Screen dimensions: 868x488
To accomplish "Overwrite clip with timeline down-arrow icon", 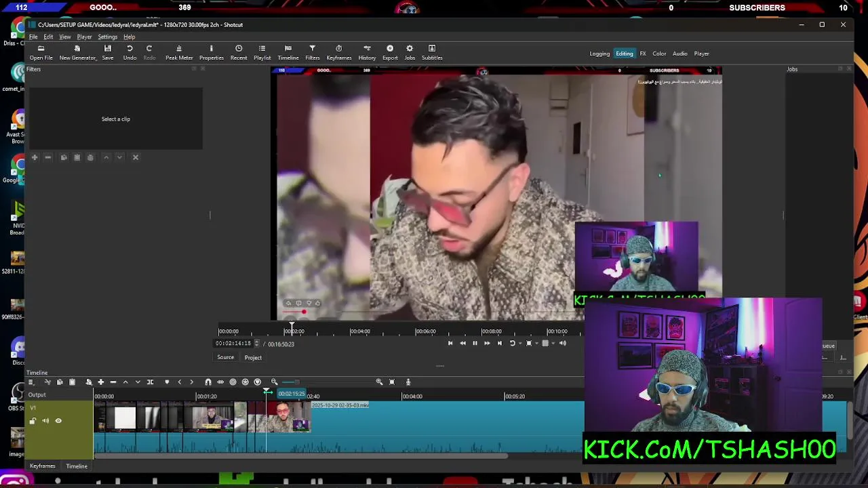I will (138, 382).
